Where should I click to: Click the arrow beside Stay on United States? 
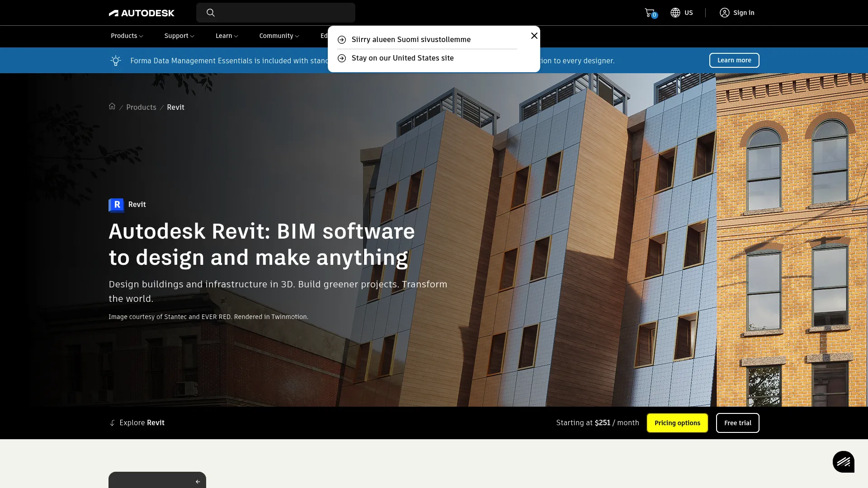coord(342,58)
